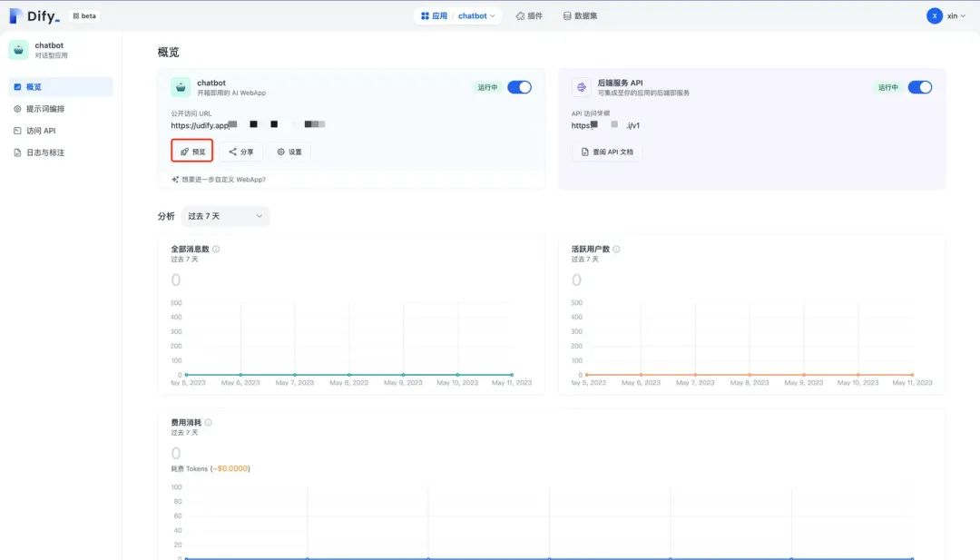The image size is (980, 560).
Task: Click the 开箱即用的 AI WebApp subtitle
Action: click(231, 93)
